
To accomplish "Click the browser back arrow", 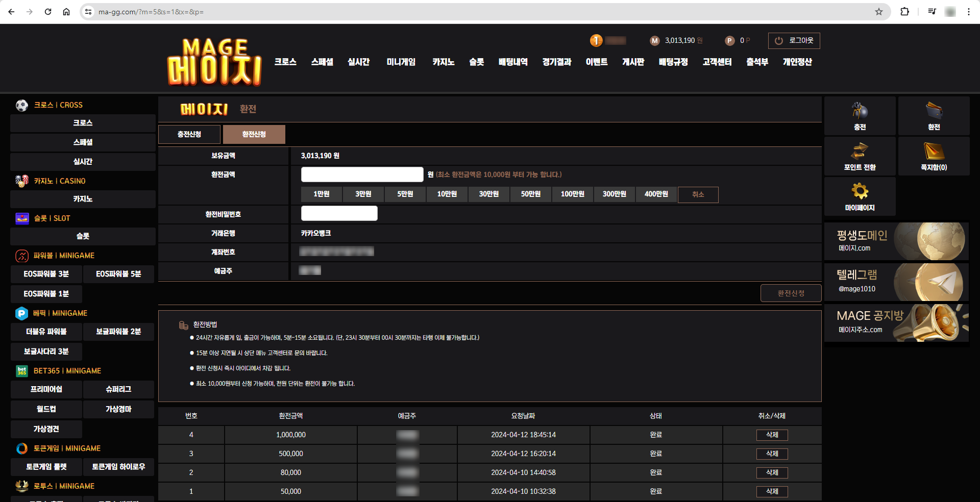I will click(x=11, y=12).
